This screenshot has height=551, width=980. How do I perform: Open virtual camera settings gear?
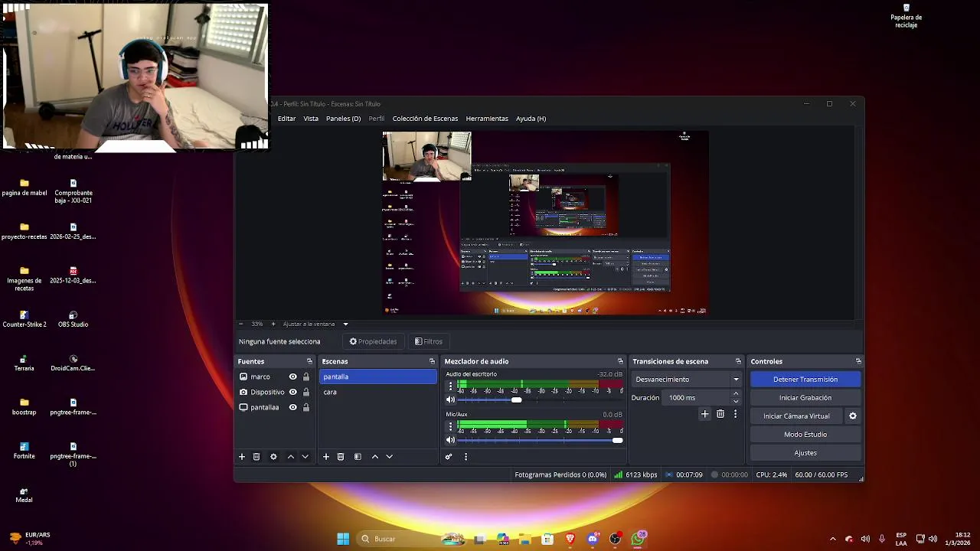tap(853, 416)
